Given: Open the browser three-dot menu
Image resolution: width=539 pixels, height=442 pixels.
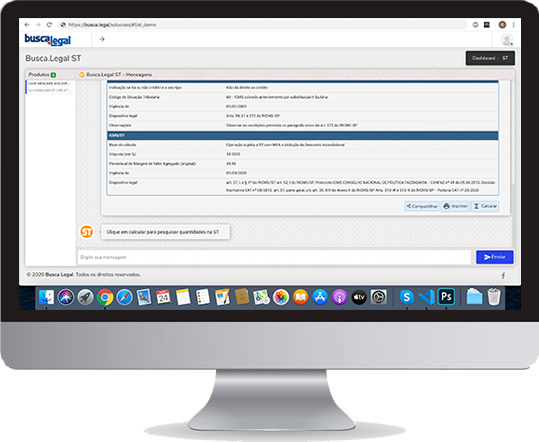Looking at the screenshot, I should click(x=514, y=25).
